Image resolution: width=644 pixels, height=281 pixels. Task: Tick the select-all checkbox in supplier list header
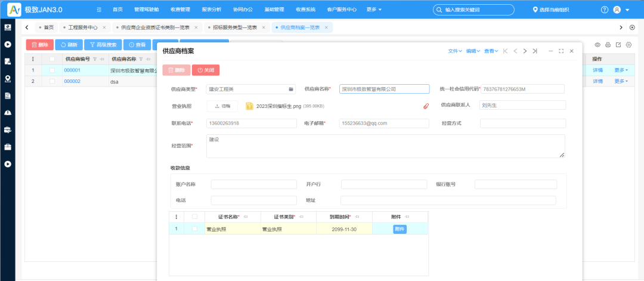click(x=52, y=59)
